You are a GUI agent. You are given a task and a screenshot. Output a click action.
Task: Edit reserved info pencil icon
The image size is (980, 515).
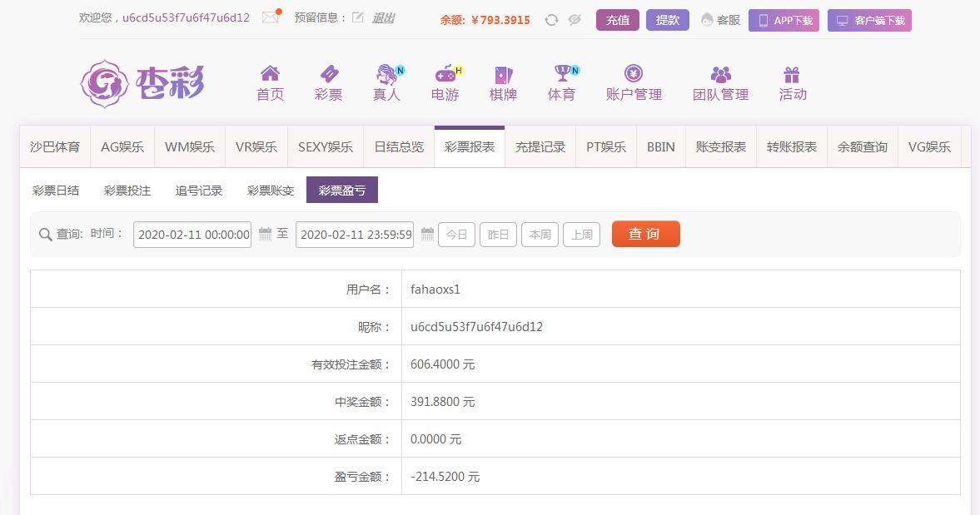pos(357,17)
